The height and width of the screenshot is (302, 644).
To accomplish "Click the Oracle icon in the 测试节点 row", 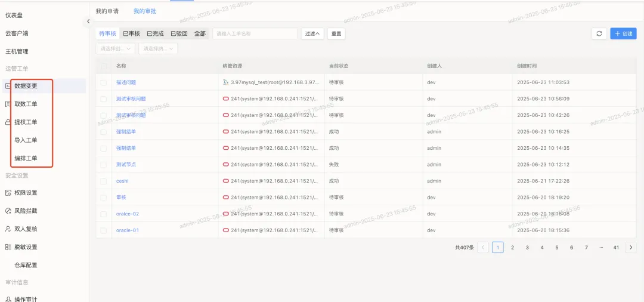I will coord(225,164).
